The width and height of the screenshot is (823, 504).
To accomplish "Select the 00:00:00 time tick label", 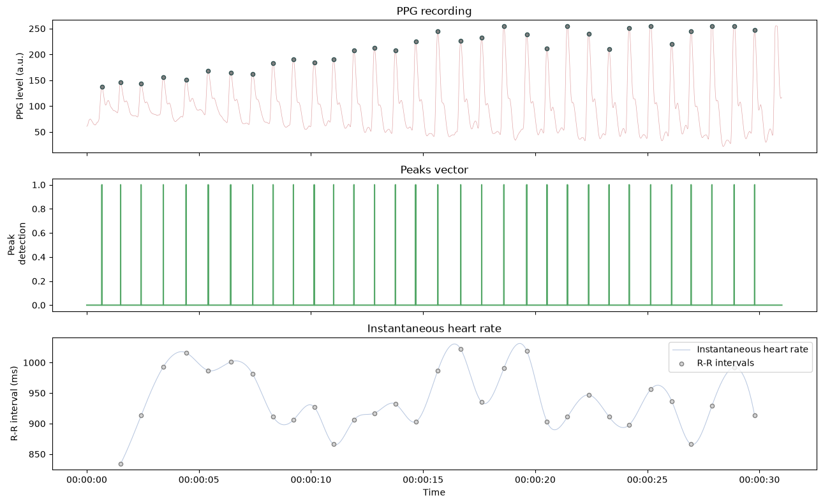I will (87, 480).
